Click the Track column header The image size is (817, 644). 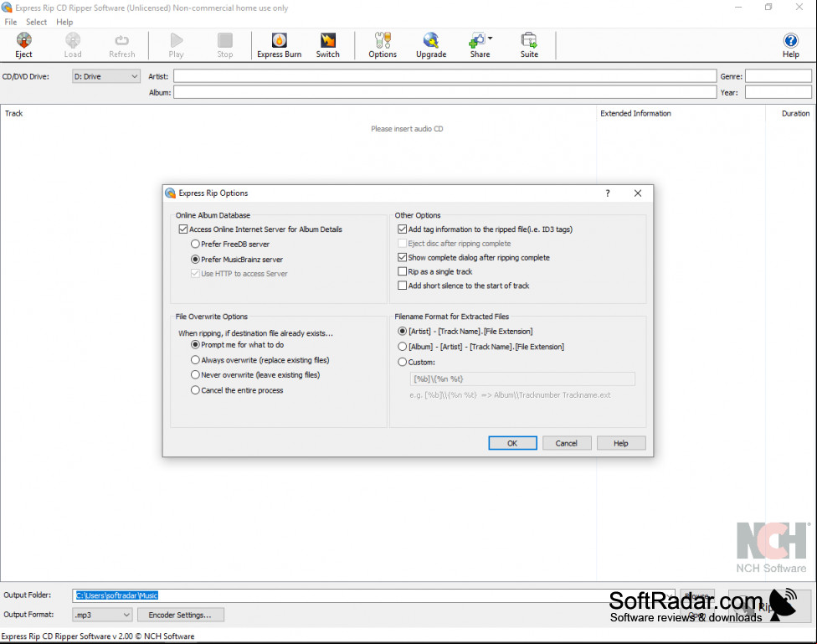click(x=14, y=113)
